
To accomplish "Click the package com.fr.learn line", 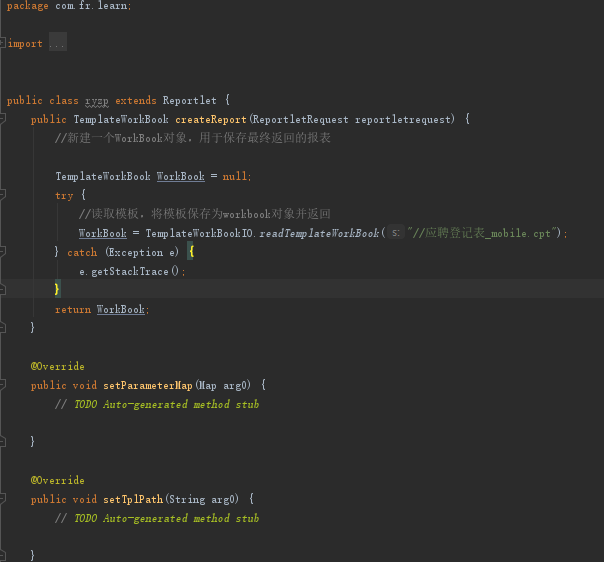I will click(x=69, y=6).
